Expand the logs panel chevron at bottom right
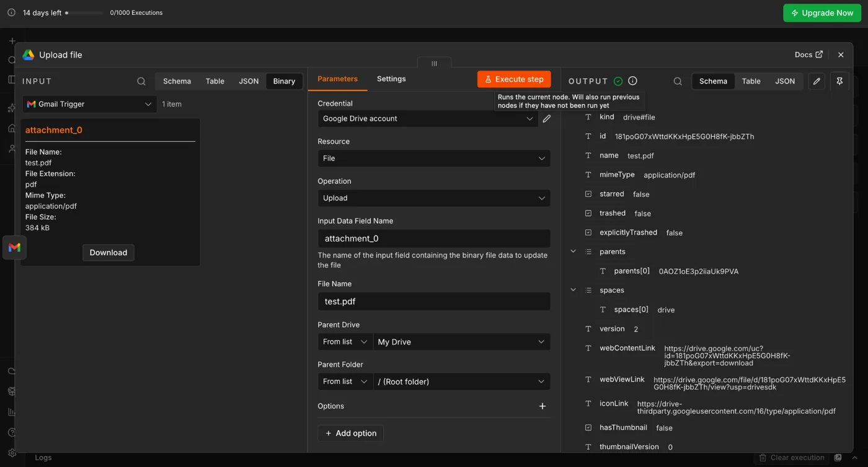This screenshot has width=868, height=467. (854, 458)
